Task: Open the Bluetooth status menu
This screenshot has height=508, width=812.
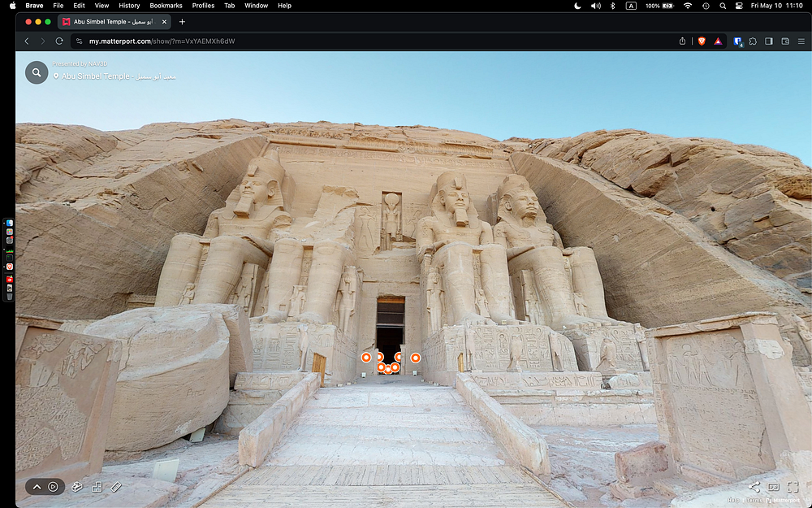Action: (612, 6)
